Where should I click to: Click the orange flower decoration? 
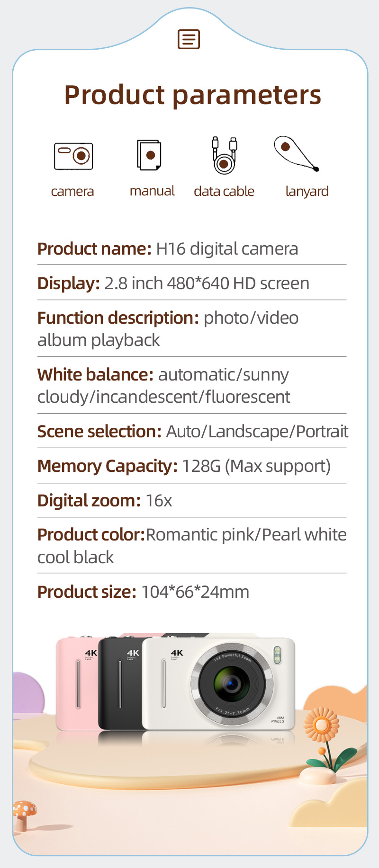(321, 725)
